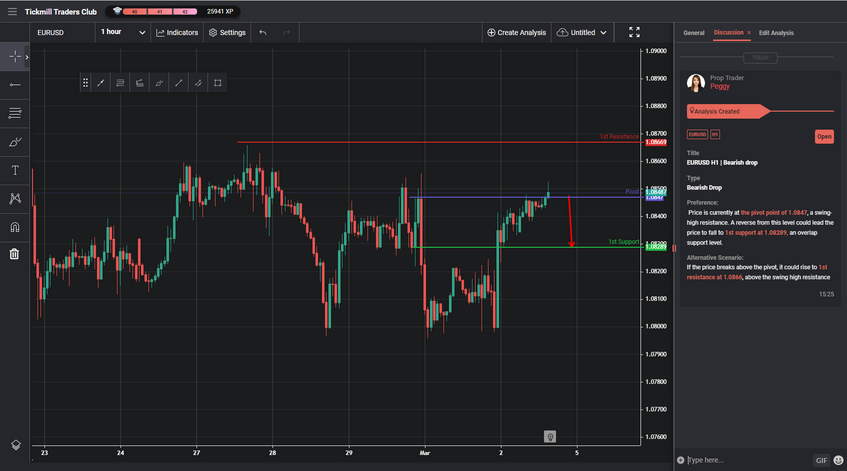Screen dimensions: 847x471
Task: Pick the Fib retracement in floating toolbar
Action: click(x=120, y=83)
